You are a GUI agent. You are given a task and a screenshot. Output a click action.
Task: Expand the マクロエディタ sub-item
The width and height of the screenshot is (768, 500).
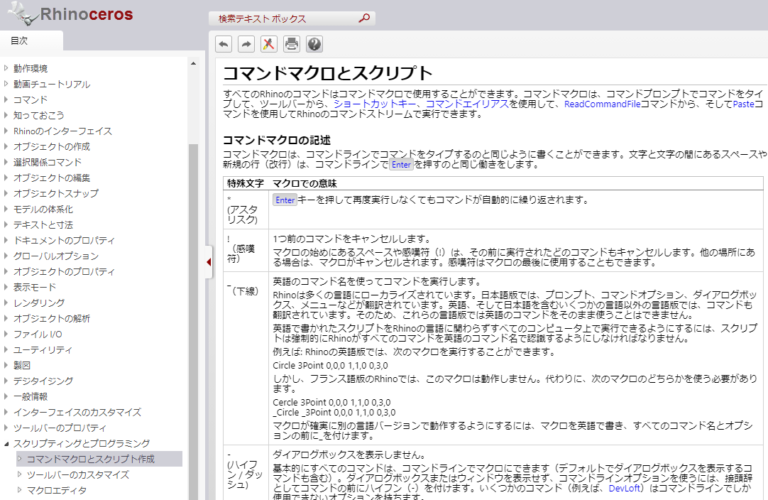tap(19, 490)
